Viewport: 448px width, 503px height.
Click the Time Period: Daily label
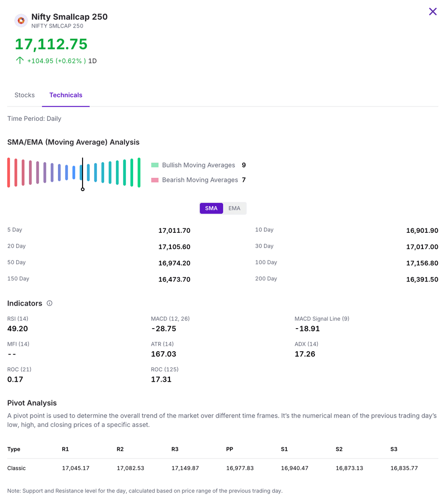click(x=34, y=119)
